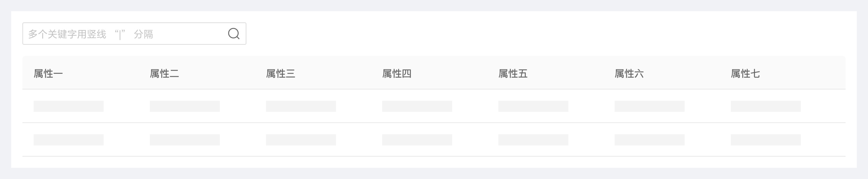
Task: Select second-row placeholder cell under 属性七
Action: pyautogui.click(x=766, y=140)
